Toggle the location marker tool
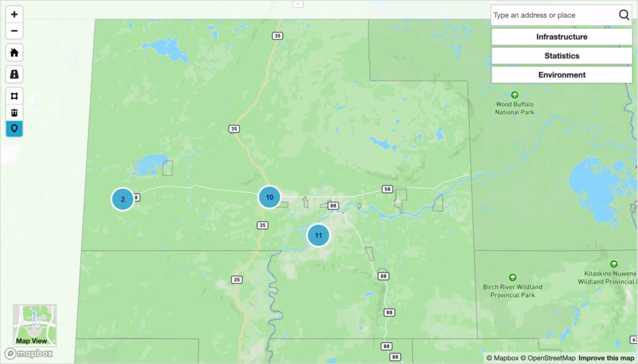The image size is (638, 364). click(x=14, y=129)
